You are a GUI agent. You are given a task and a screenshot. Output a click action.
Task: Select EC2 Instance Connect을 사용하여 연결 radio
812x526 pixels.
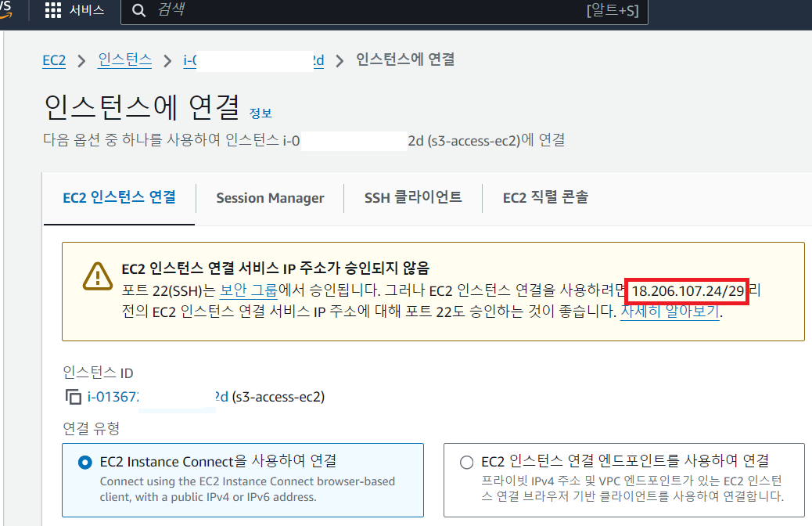[85, 463]
